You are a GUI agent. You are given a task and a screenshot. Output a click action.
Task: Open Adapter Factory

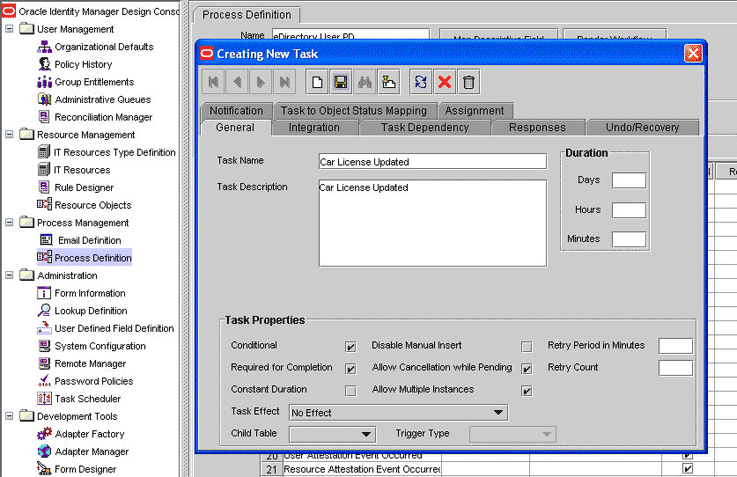[x=89, y=434]
